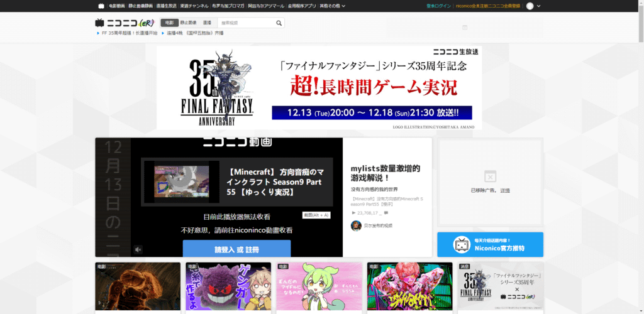Viewport: 644px width, 314px height.
Task: Click the 没有方向感的我的世界 subtitle
Action: click(x=374, y=190)
